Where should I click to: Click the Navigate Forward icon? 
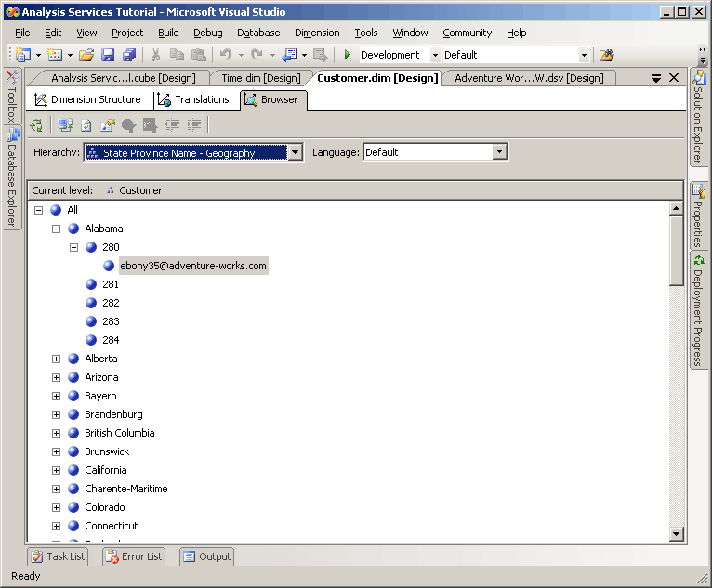pos(320,55)
